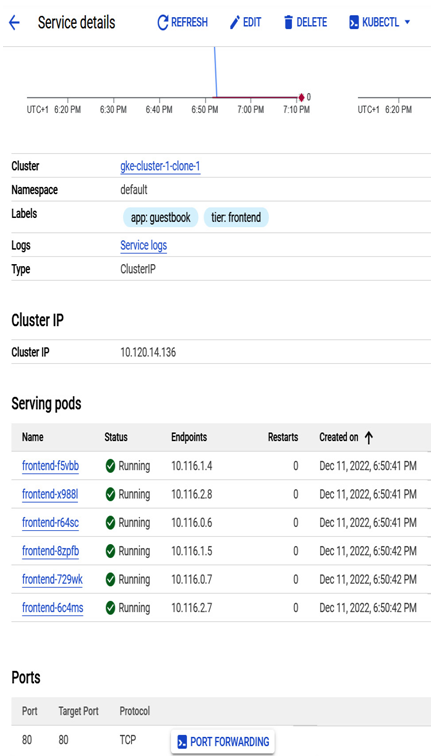Click the Created on sort arrow icon
The width and height of the screenshot is (437, 756).
coord(369,438)
